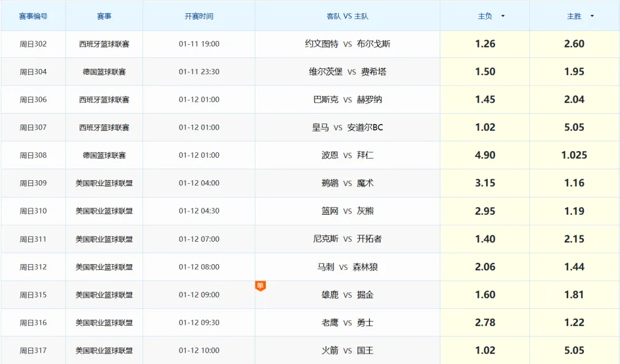Pick 主胜 odds 1.19 for 篮网 vs 灰熊

click(574, 211)
